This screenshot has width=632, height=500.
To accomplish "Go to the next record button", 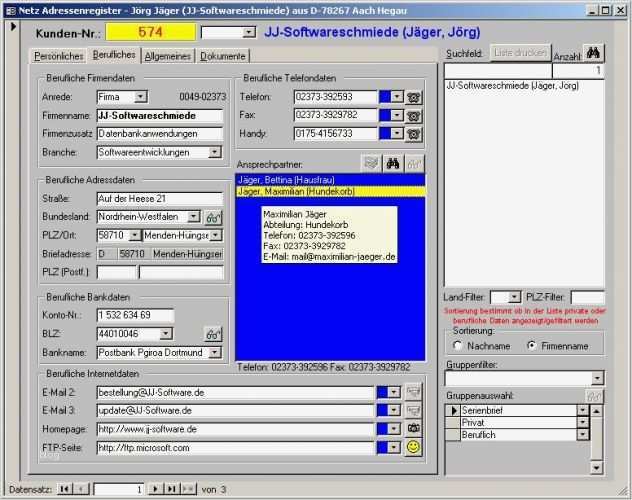I will tap(155, 489).
